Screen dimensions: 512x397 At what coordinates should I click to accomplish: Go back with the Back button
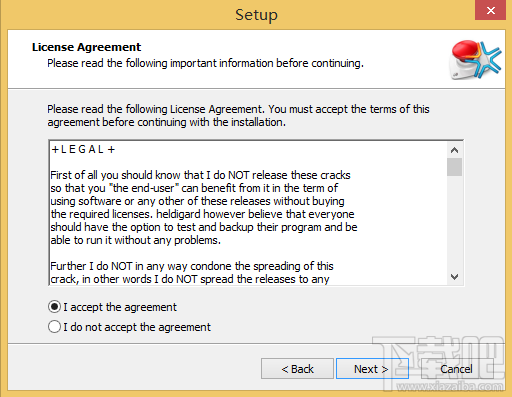(x=297, y=369)
